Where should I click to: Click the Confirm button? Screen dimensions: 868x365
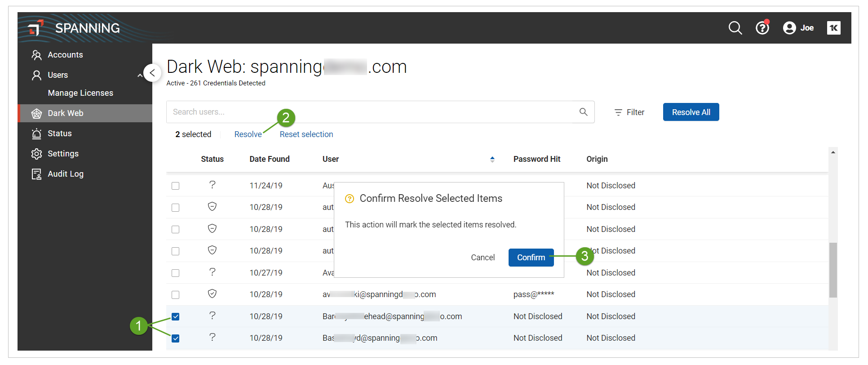click(531, 258)
